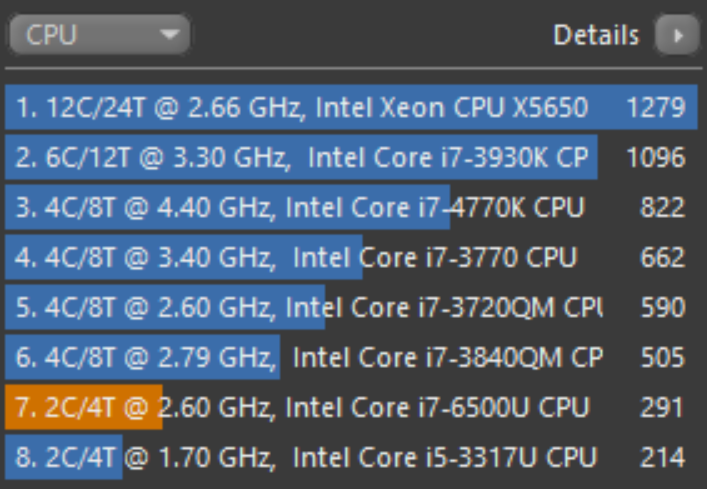Screen dimensions: 707x489
Task: Select the Core i5-3317U ranking row
Action: point(351,457)
